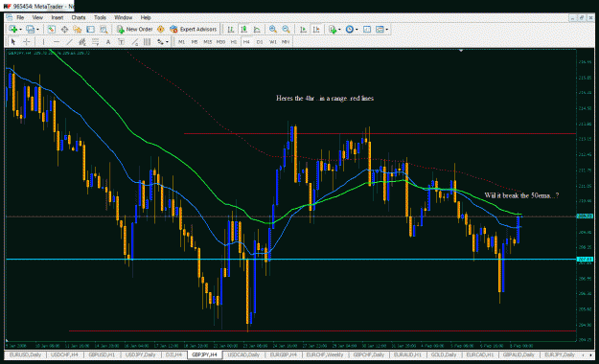Click the 'Heres the 4hr' chart text label

click(x=325, y=99)
